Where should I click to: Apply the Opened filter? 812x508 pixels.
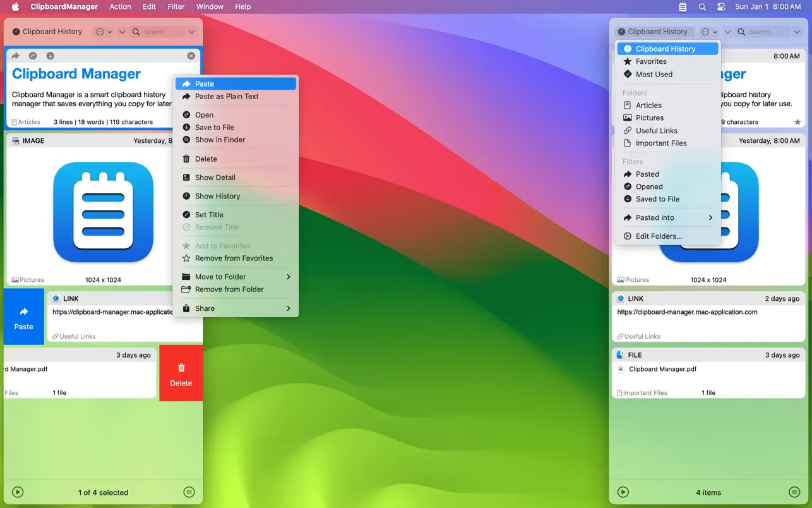[x=667, y=186]
